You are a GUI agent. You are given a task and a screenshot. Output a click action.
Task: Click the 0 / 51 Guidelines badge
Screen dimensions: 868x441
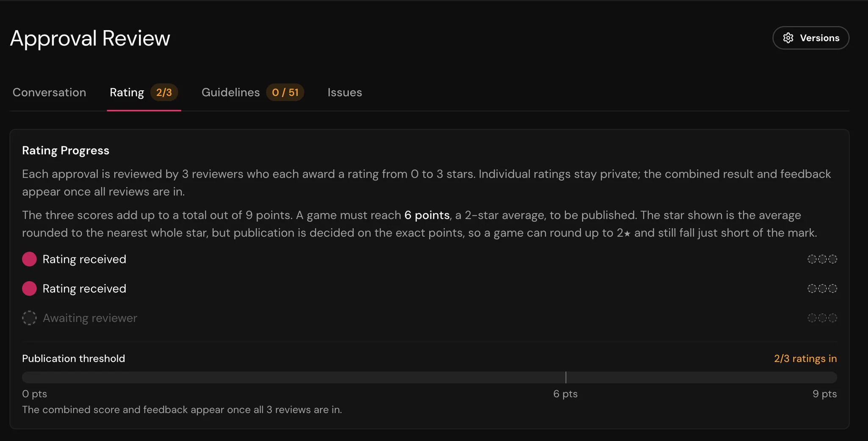285,92
